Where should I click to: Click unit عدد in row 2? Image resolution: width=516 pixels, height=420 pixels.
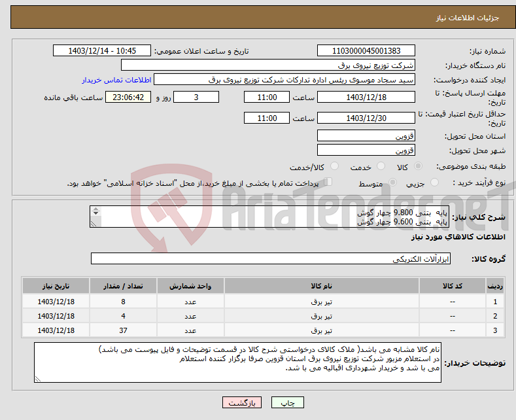coord(190,317)
